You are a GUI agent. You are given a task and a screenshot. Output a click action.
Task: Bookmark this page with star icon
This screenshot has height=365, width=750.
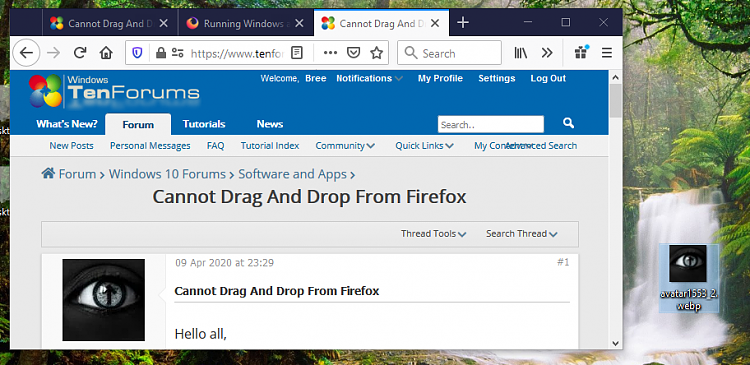click(x=376, y=53)
